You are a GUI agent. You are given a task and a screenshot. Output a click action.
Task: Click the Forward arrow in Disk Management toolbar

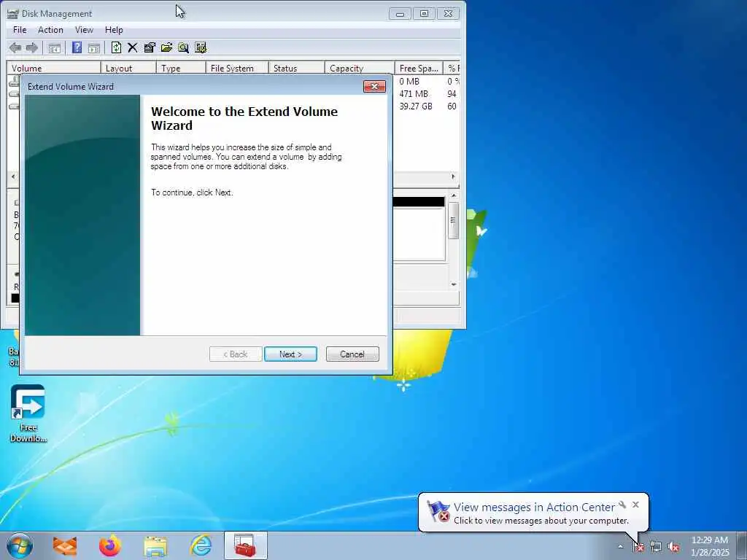point(32,47)
